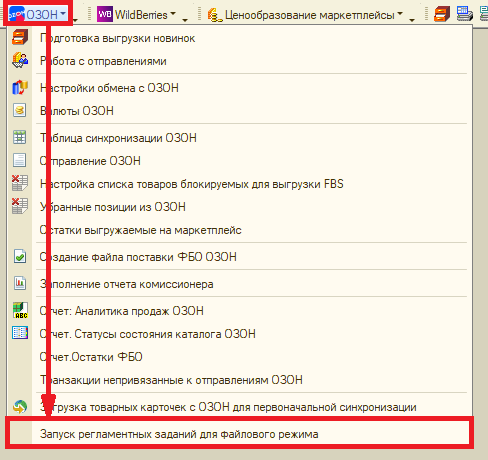Click the Отправление ОЗОН document icon
The height and width of the screenshot is (460, 488).
19,160
